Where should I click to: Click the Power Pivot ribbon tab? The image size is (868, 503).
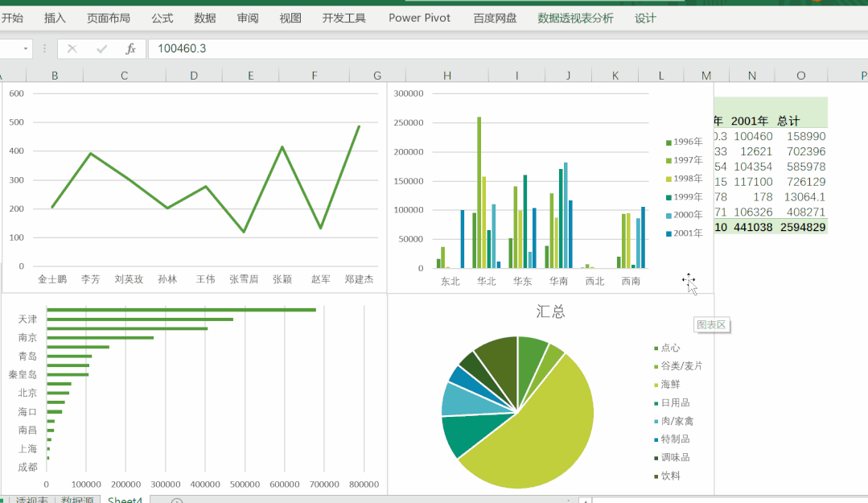tap(419, 18)
